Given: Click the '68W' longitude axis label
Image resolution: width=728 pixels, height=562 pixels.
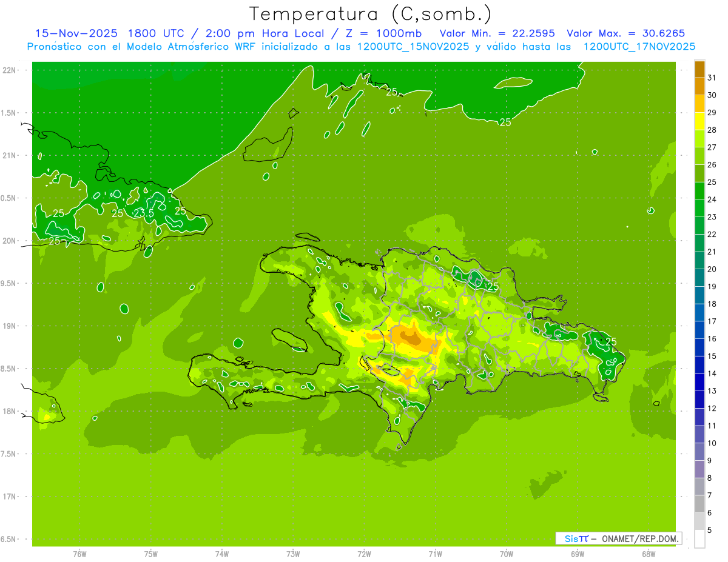Looking at the screenshot, I should click(649, 554).
